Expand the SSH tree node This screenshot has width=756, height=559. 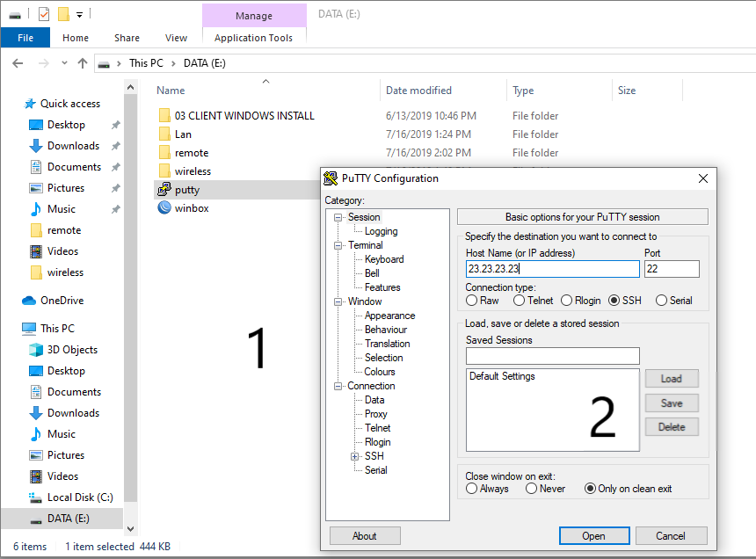pyautogui.click(x=355, y=456)
